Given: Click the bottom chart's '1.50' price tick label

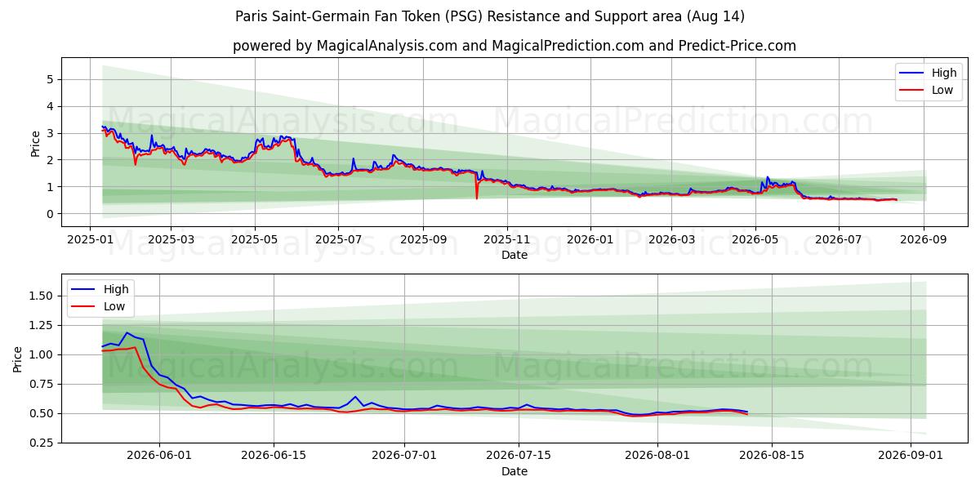Looking at the screenshot, I should [42, 296].
